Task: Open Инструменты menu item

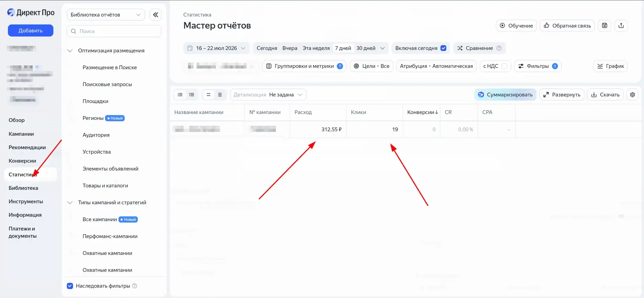Action: [x=26, y=202]
